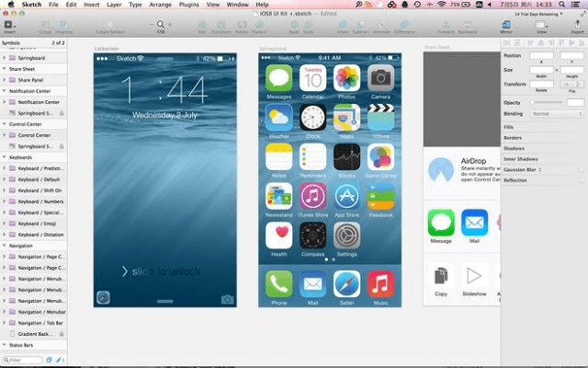The height and width of the screenshot is (368, 588).
Task: Click the zoom in plus button
Action: tap(169, 25)
